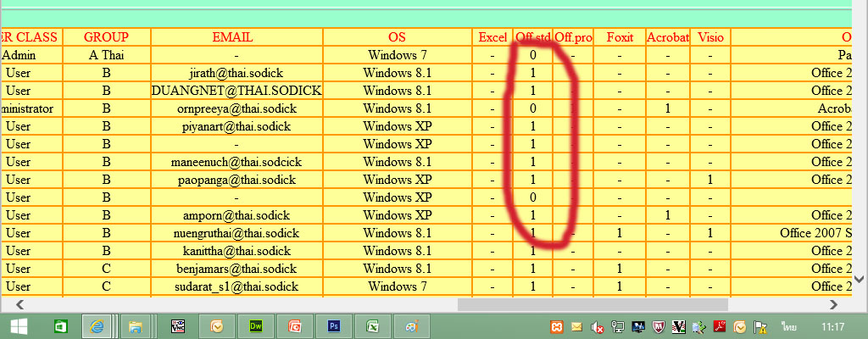The image size is (868, 339).
Task: Switch to Paint on the taskbar
Action: [x=413, y=326]
